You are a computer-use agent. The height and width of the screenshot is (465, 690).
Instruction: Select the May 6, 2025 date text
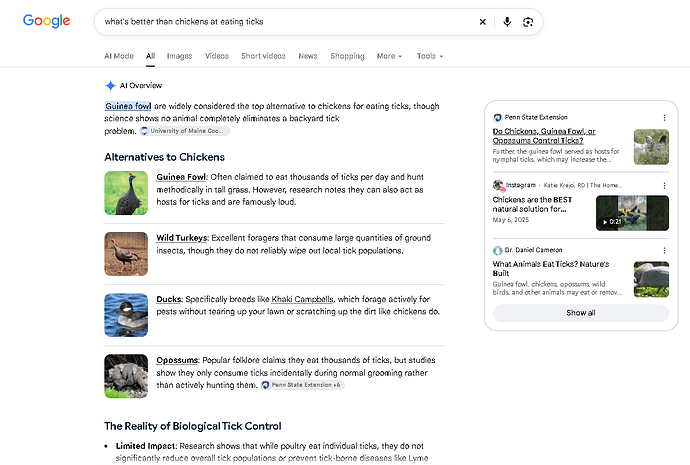pos(510,220)
